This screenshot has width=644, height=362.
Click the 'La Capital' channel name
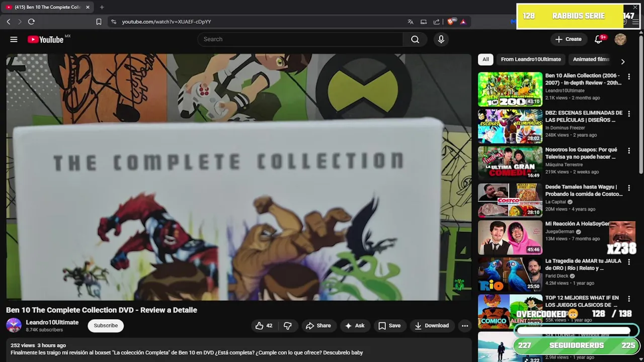click(555, 202)
